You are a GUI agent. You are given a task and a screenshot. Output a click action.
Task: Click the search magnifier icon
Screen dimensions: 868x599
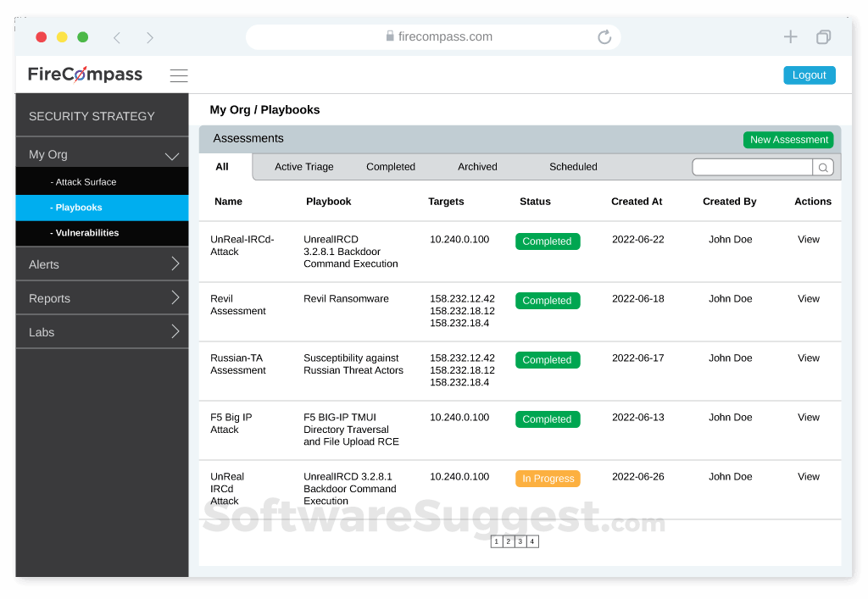pyautogui.click(x=823, y=168)
